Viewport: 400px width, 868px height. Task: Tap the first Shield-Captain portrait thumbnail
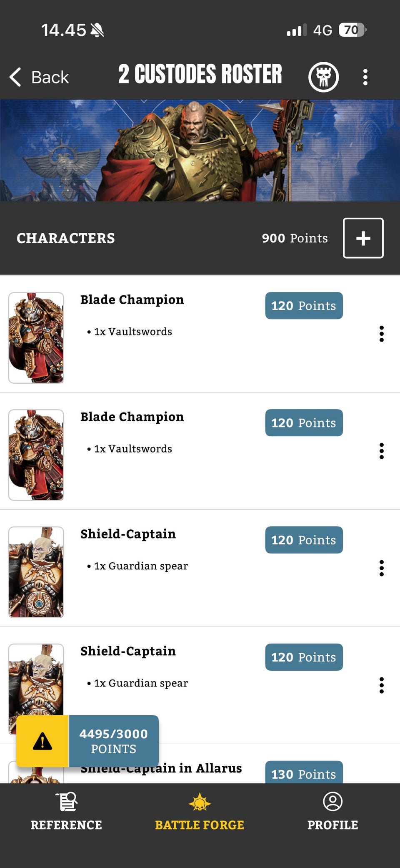36,572
